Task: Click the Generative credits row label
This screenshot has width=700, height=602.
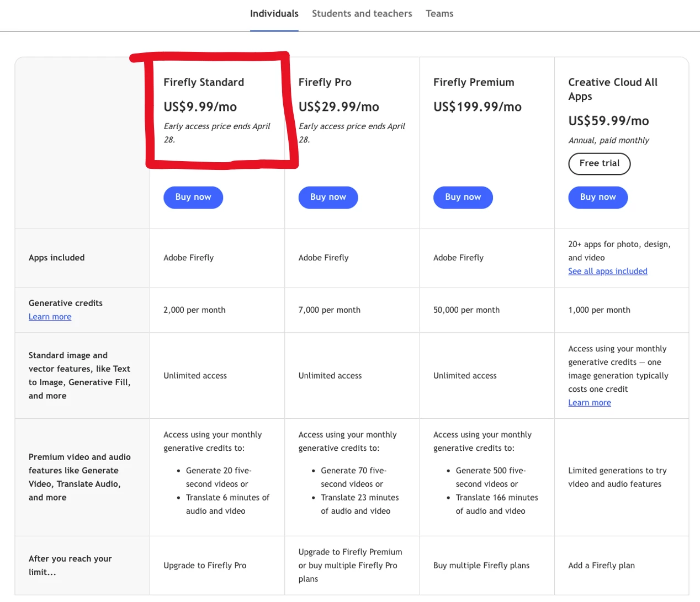Action: click(66, 303)
